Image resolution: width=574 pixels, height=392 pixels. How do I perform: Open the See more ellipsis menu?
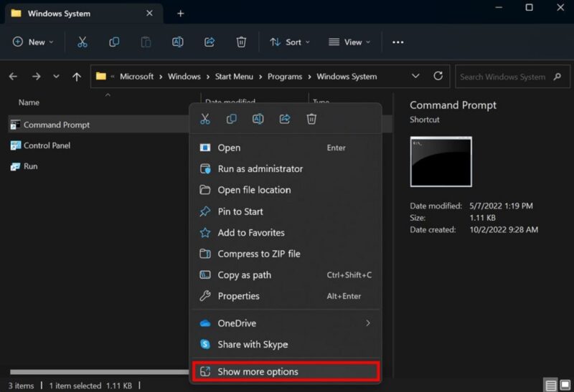[x=398, y=42]
